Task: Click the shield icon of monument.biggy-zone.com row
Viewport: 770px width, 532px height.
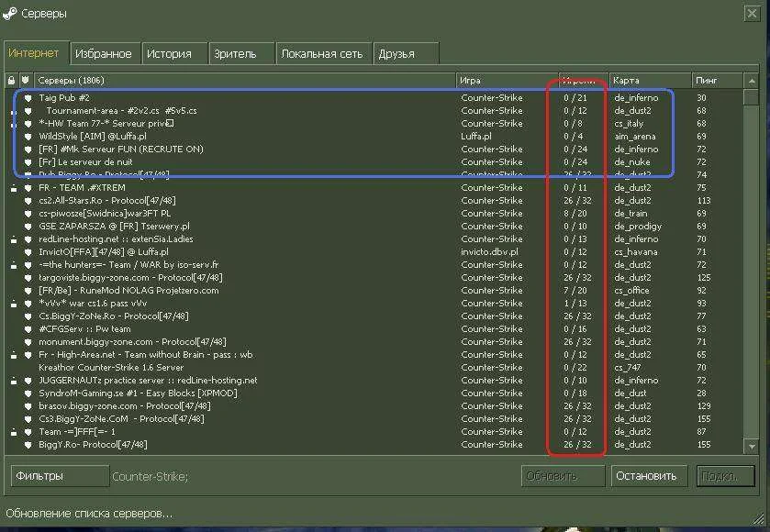Action: click(x=28, y=342)
